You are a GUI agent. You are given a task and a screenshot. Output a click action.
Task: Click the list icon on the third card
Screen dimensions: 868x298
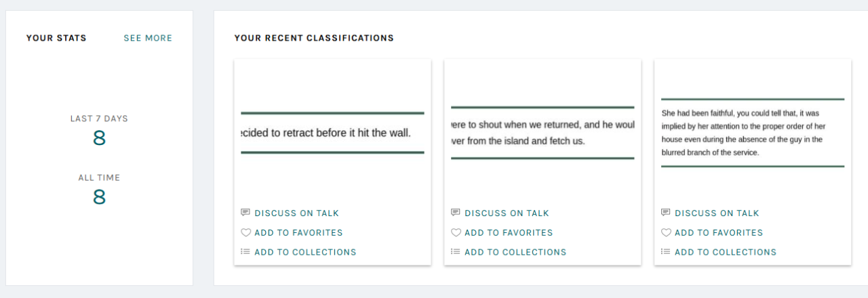(666, 252)
